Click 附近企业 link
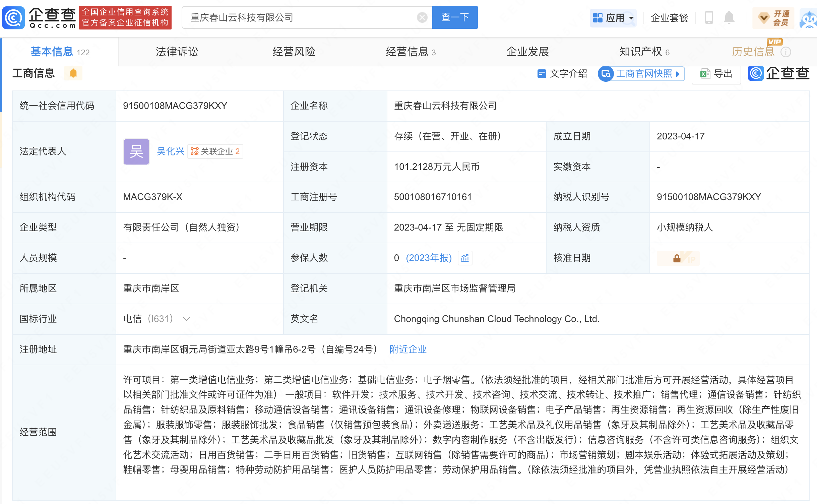The height and width of the screenshot is (504, 817). pos(408,350)
